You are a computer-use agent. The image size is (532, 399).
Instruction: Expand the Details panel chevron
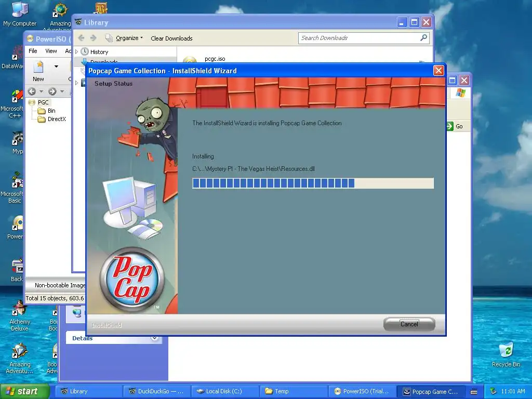coord(155,338)
